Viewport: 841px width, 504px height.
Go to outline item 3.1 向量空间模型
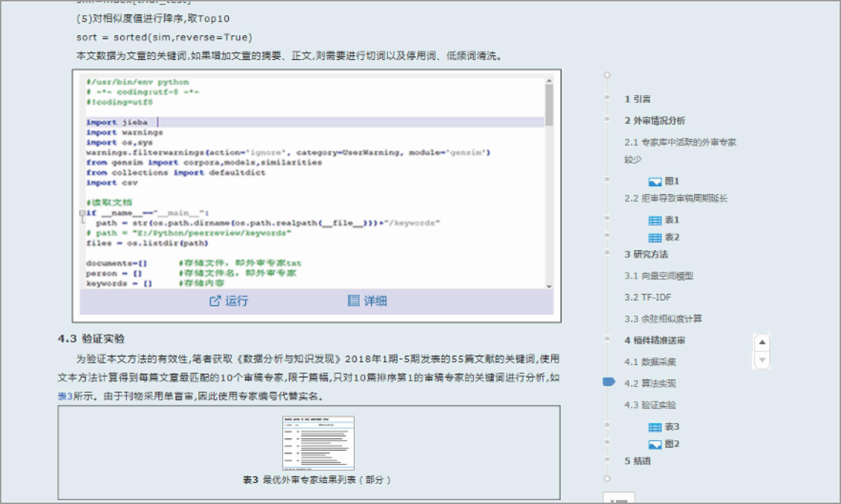click(659, 276)
